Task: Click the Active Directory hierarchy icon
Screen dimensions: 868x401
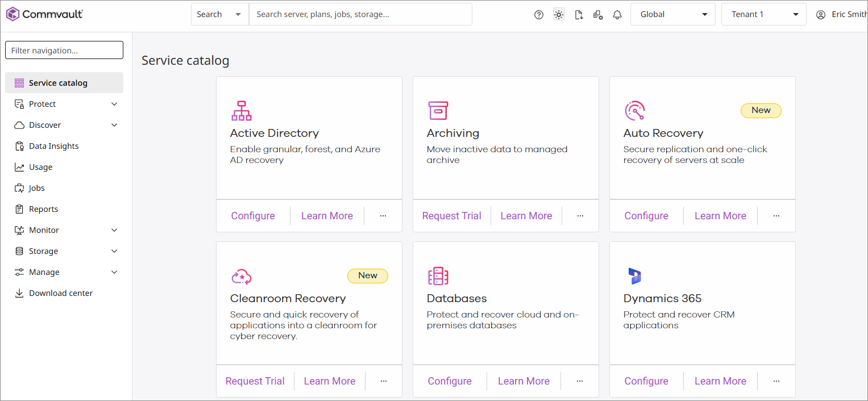Action: 242,111
